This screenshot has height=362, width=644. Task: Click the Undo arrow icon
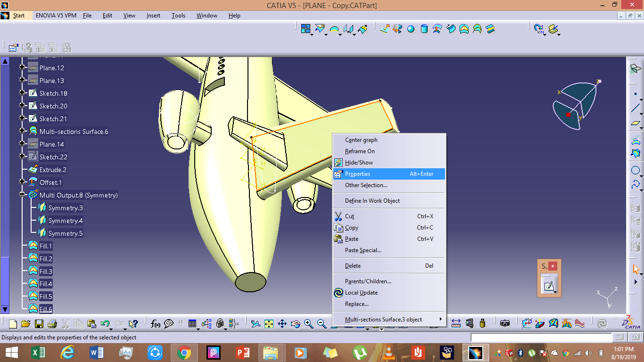click(105, 324)
